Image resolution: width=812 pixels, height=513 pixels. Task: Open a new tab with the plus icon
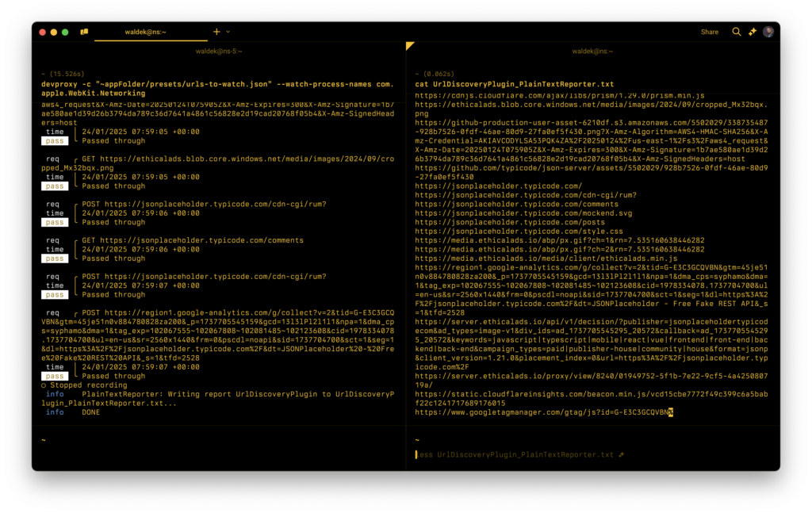216,32
